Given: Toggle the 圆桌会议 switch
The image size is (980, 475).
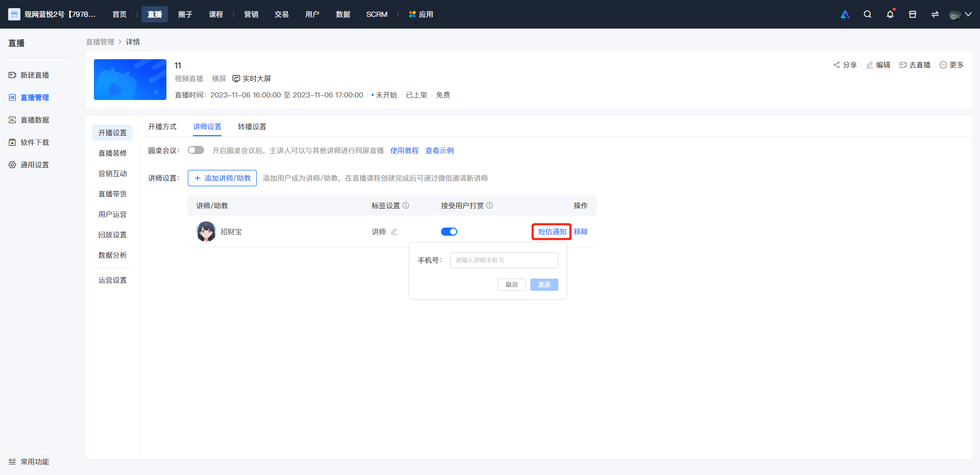Looking at the screenshot, I should click(x=196, y=150).
